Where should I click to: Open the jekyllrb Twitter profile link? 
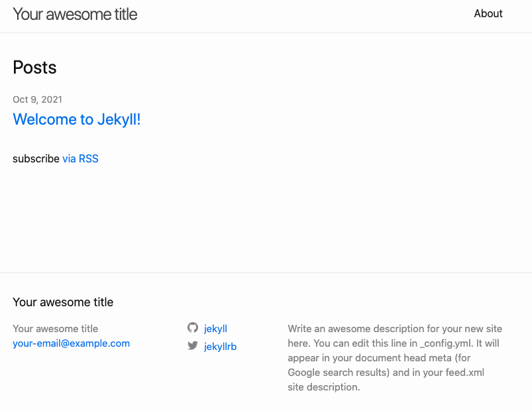coord(220,347)
